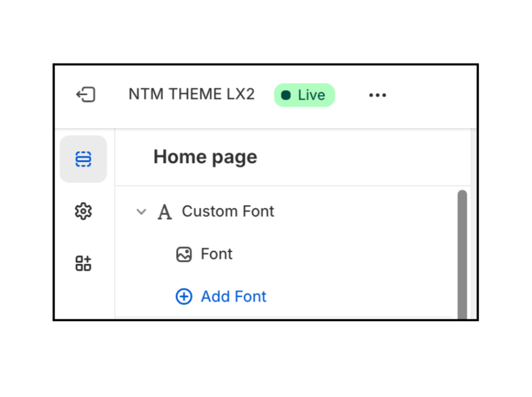Open the App embeds icon

click(83, 263)
